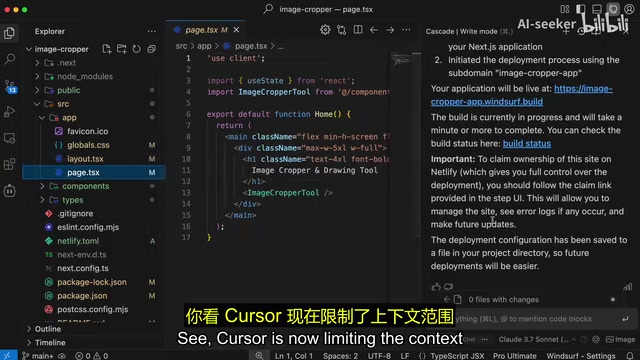The image size is (640, 360).
Task: Open netlify.toml in the file tree
Action: (78, 241)
